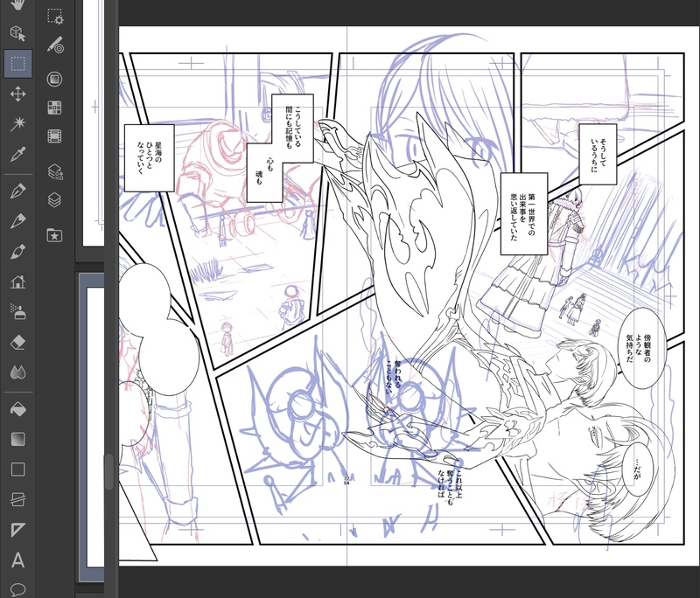Select the Move layer tool
700x598 pixels.
pyautogui.click(x=17, y=94)
